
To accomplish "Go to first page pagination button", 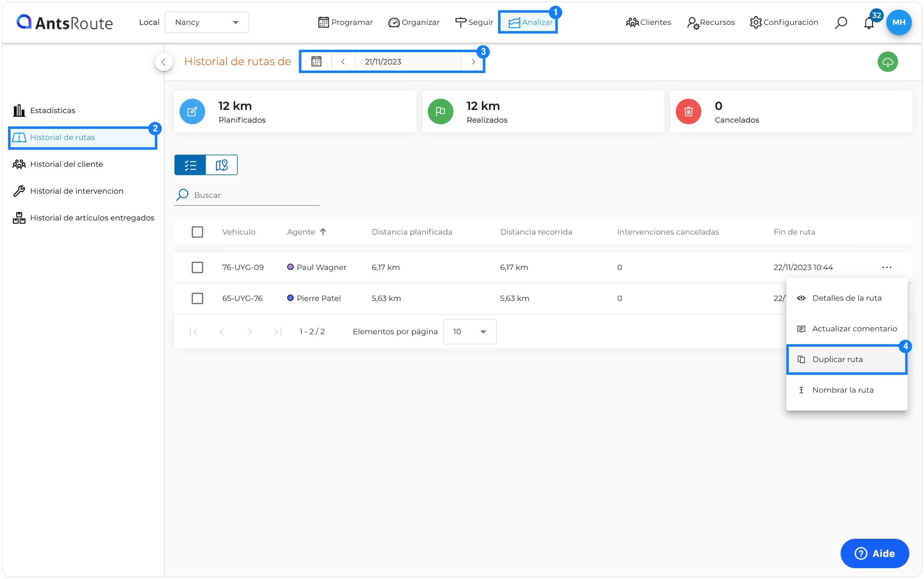I will 194,332.
